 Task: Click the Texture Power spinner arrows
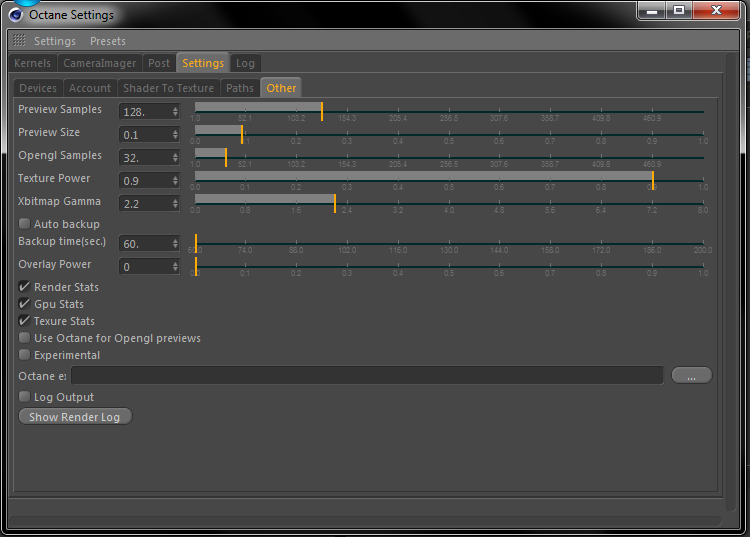point(176,181)
